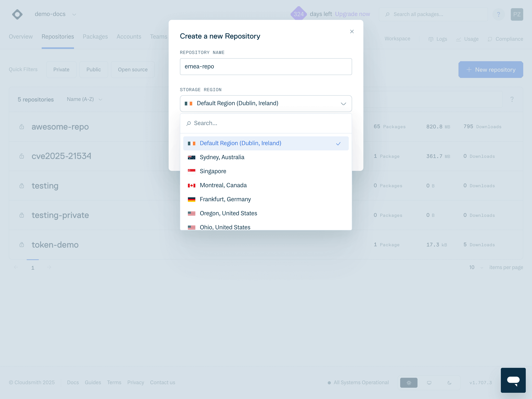Screen dimensions: 532x399
Task: Switch to dark theme using moon icon
Action: tap(449, 383)
